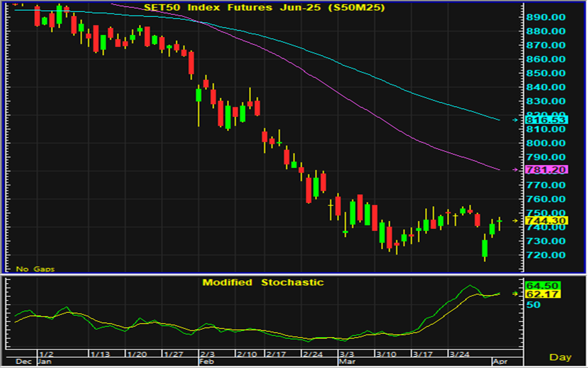Click the 840.00 price axis label
Image resolution: width=588 pixels, height=368 pixels.
[x=546, y=87]
